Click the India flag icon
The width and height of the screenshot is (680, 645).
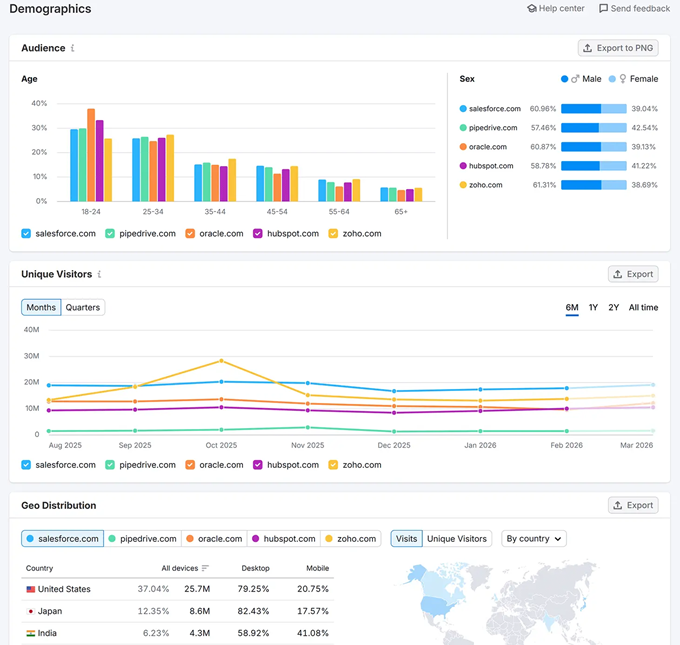click(x=30, y=633)
